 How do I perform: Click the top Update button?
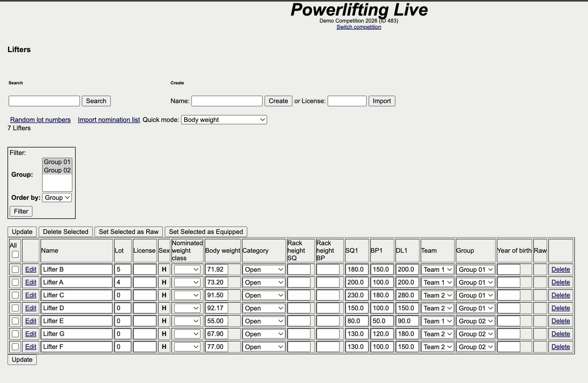click(22, 232)
